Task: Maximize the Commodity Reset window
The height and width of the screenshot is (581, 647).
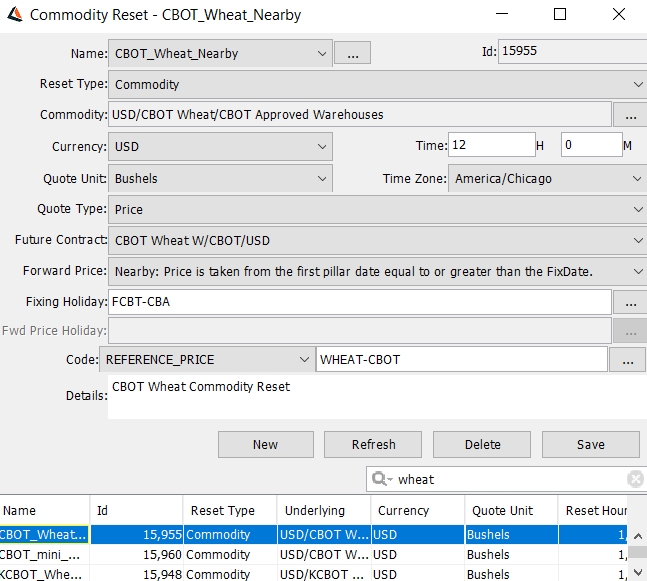Action: coord(560,14)
